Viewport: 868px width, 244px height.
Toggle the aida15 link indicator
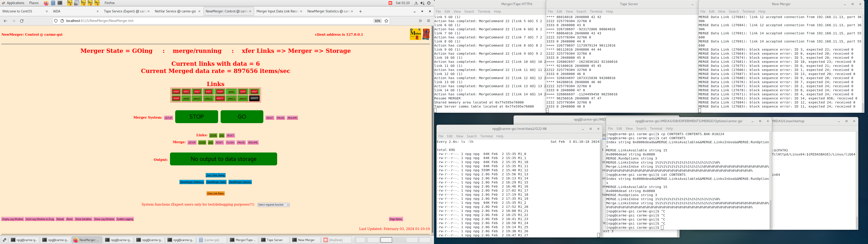(x=254, y=99)
